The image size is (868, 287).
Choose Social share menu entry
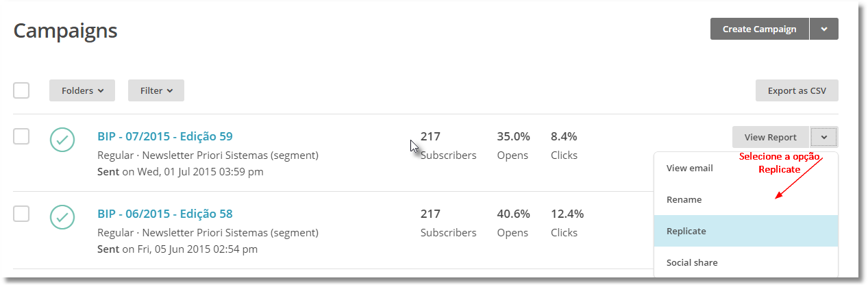(x=746, y=262)
